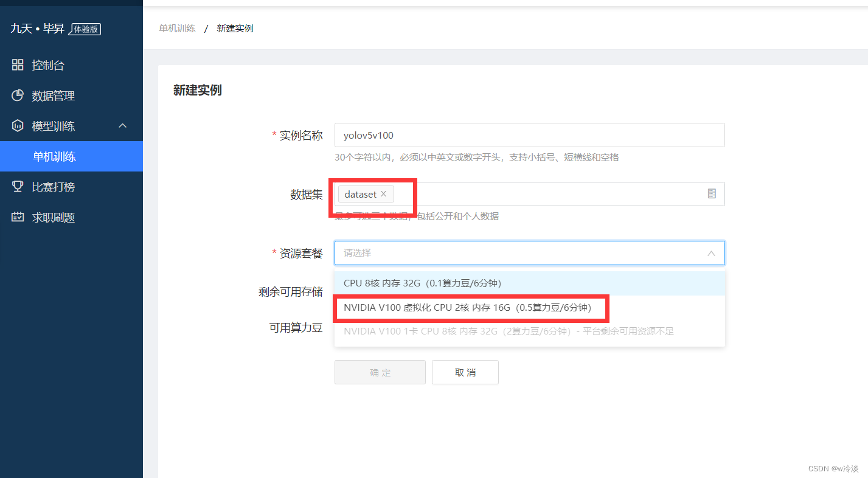The width and height of the screenshot is (868, 478).
Task: Click the 确定 button
Action: (380, 372)
